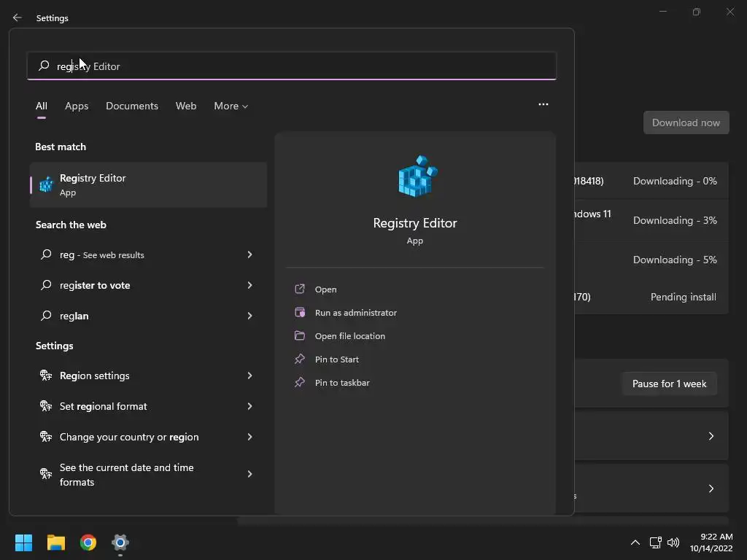Click the search magnifier icon in search box
The width and height of the screenshot is (747, 560).
(44, 65)
